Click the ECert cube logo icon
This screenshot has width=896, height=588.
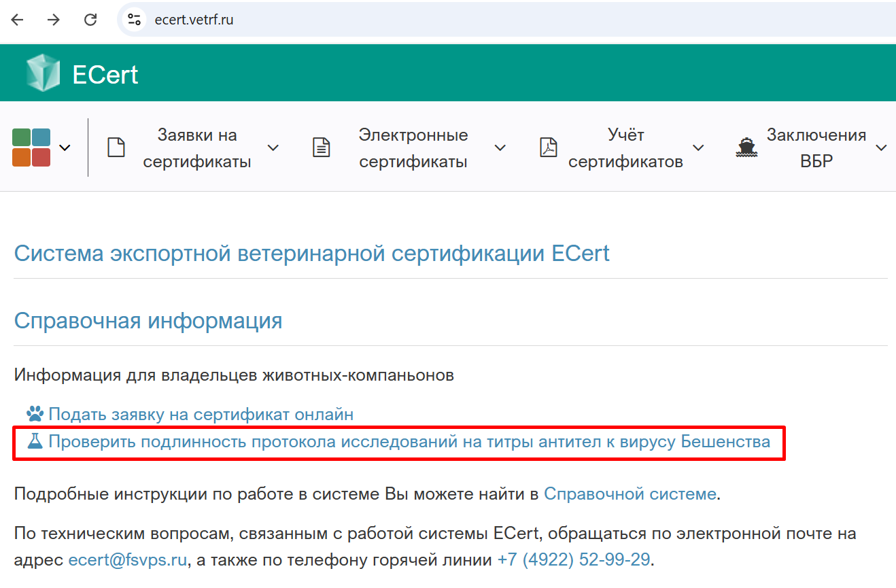point(43,73)
